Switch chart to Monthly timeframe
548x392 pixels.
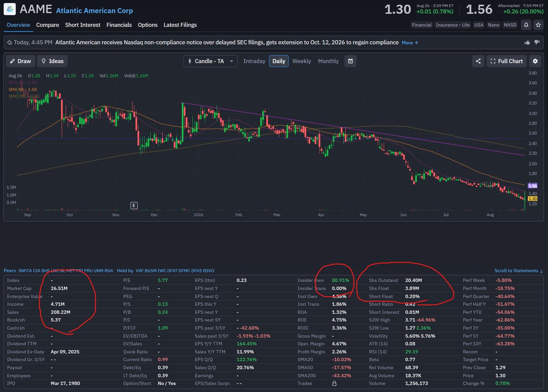click(328, 61)
